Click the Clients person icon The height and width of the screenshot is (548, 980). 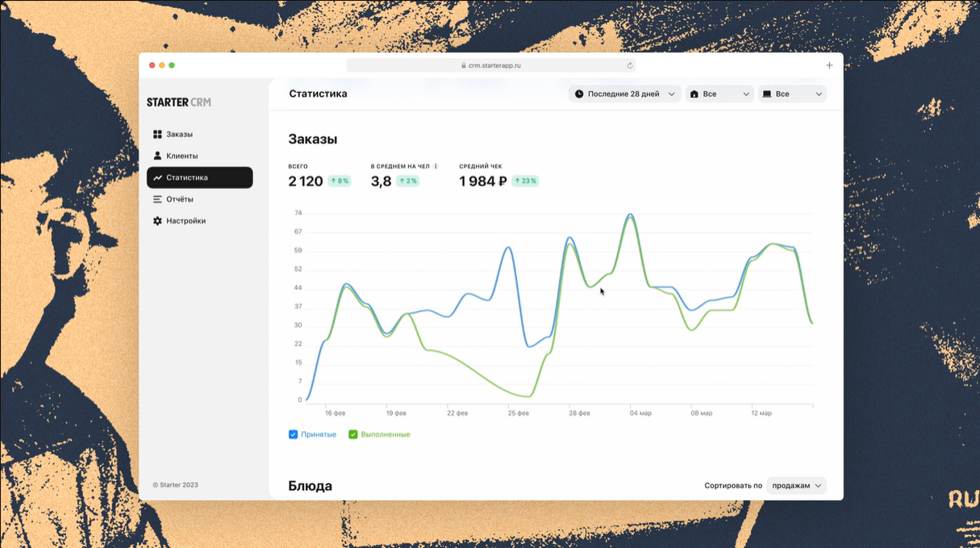(157, 156)
